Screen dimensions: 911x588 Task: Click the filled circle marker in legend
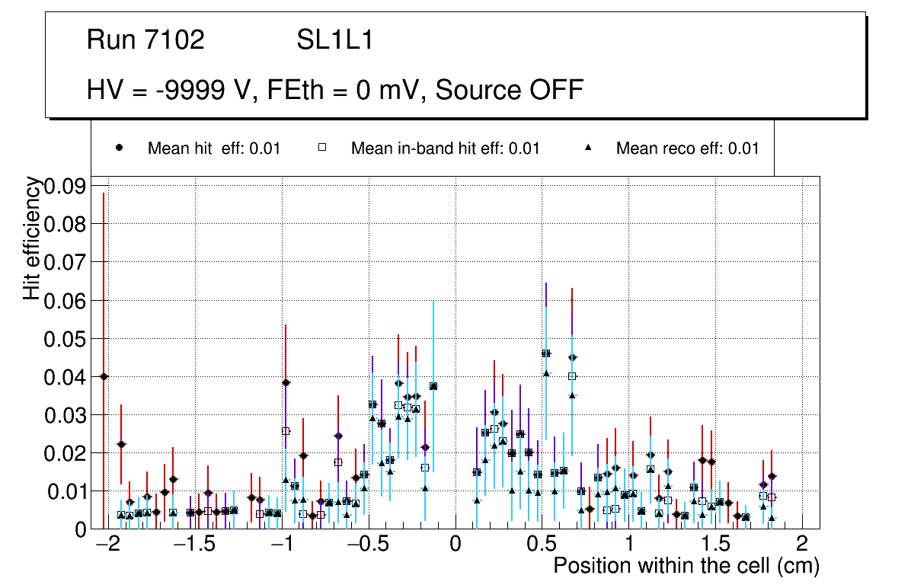point(120,148)
